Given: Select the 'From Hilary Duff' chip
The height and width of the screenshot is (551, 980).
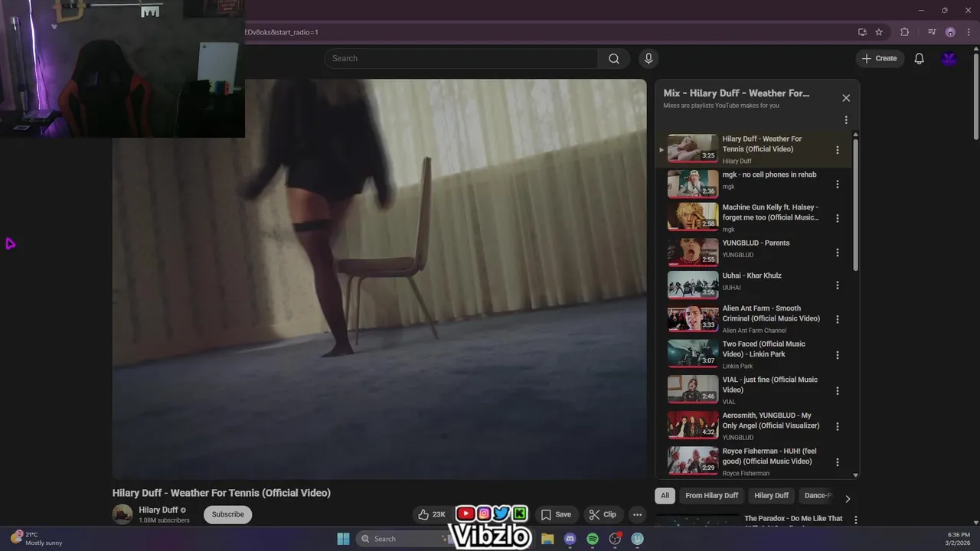Looking at the screenshot, I should pyautogui.click(x=711, y=496).
